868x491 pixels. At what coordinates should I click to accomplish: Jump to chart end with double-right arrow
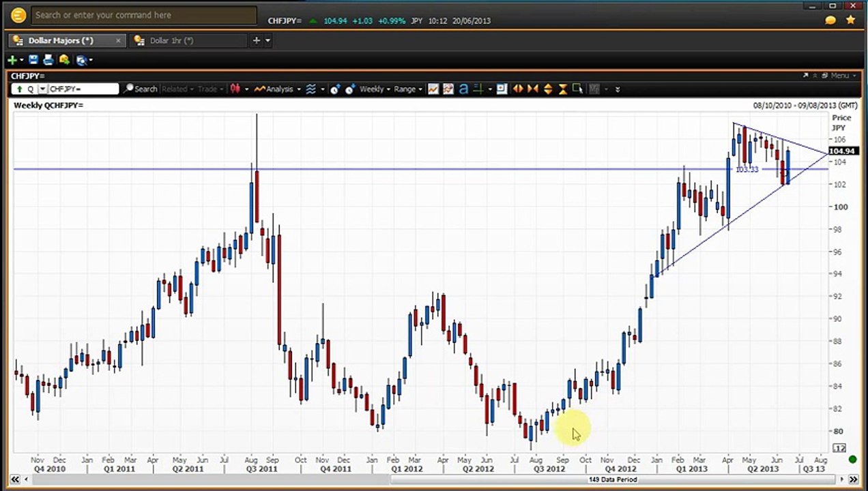pyautogui.click(x=852, y=479)
